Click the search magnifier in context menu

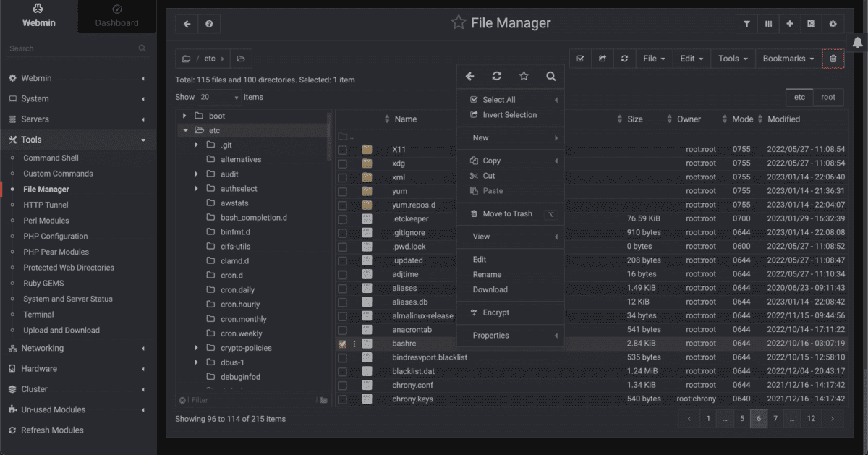coord(550,76)
